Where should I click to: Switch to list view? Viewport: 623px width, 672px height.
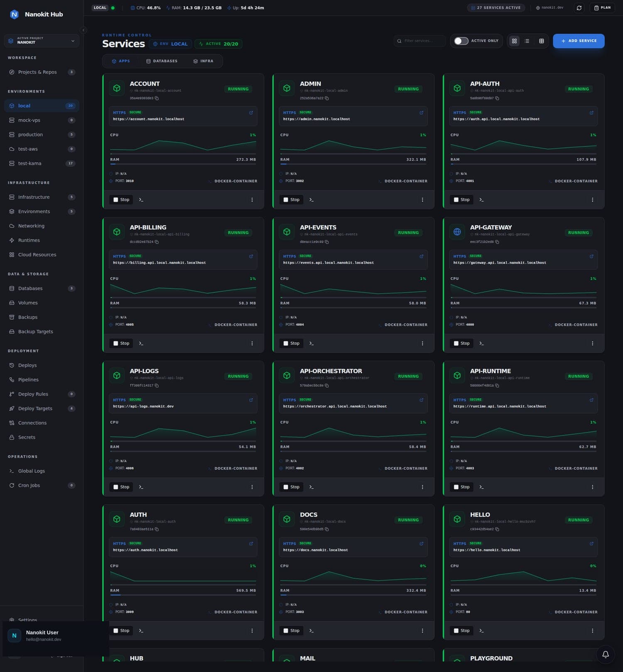point(527,41)
